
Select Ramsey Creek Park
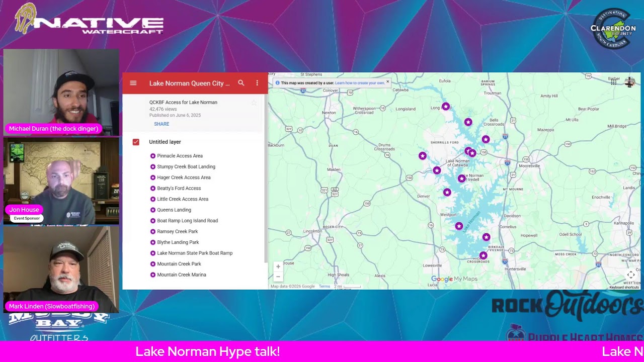tap(178, 232)
